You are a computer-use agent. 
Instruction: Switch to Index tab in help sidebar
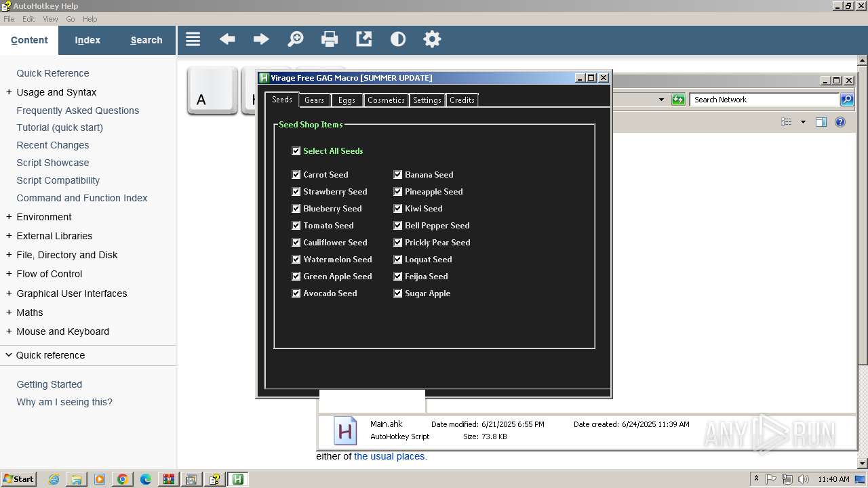(87, 40)
